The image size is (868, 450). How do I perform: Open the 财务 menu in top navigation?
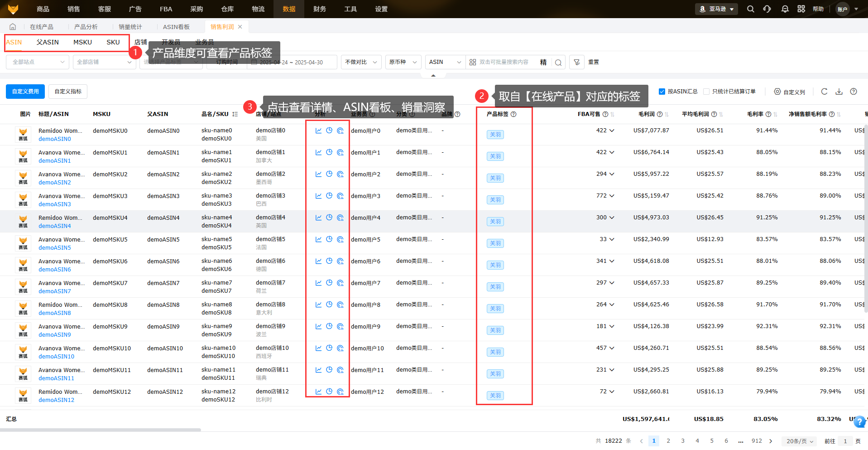[x=319, y=9]
